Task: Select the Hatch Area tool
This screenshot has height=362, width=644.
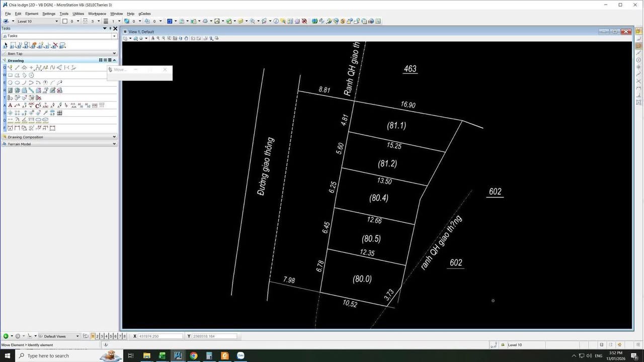Action: point(11,90)
